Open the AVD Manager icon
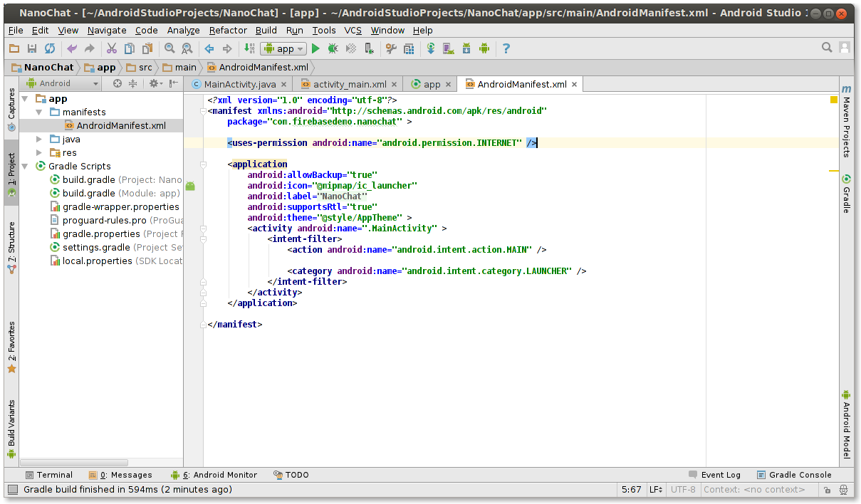 449,48
